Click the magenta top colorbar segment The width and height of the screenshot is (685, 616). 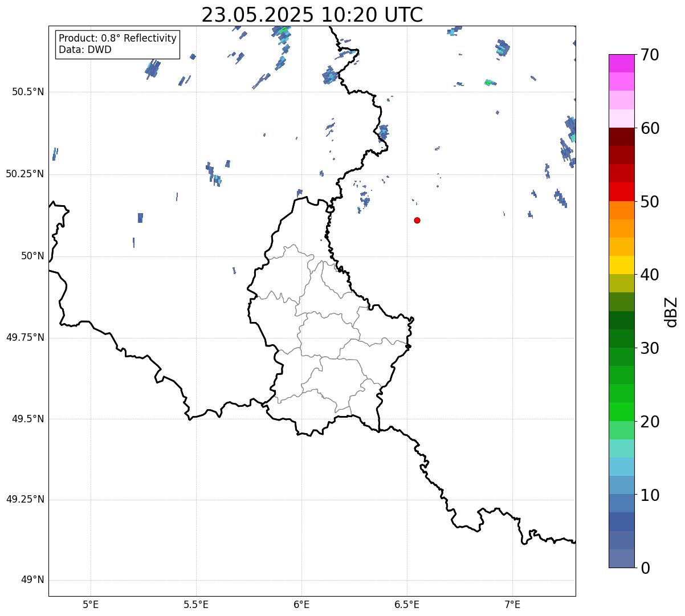[621, 63]
